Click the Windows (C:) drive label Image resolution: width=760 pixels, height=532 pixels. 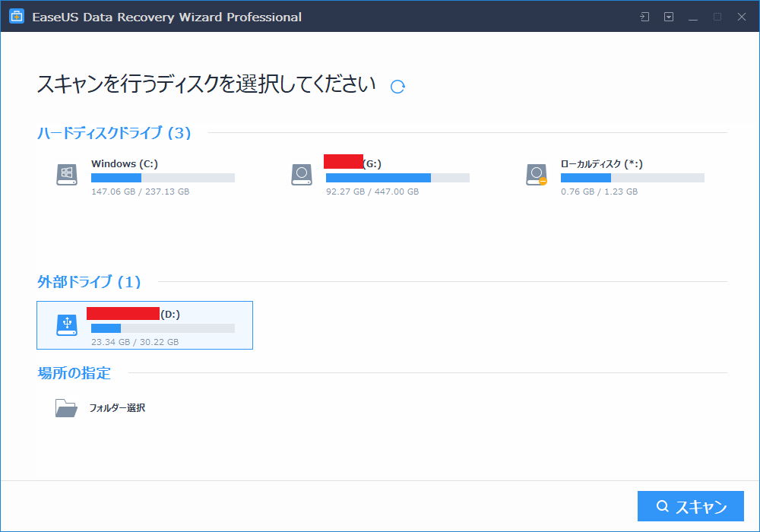click(x=125, y=163)
